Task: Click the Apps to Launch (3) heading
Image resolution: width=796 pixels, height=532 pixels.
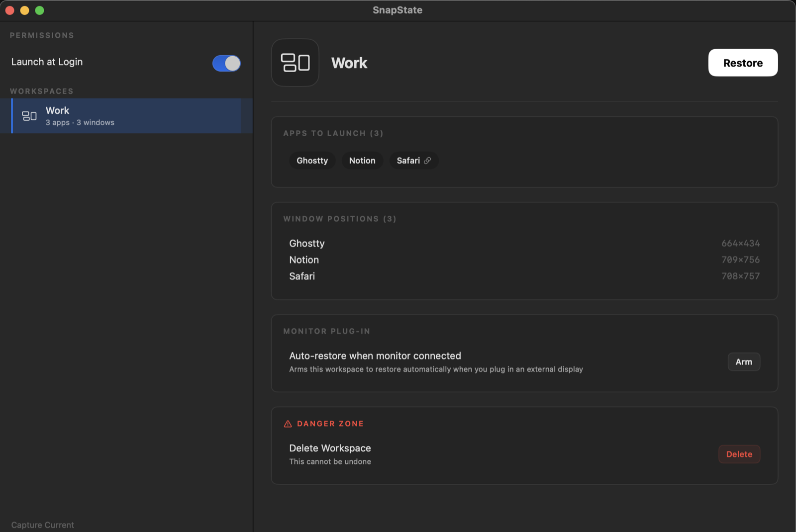Action: click(333, 133)
